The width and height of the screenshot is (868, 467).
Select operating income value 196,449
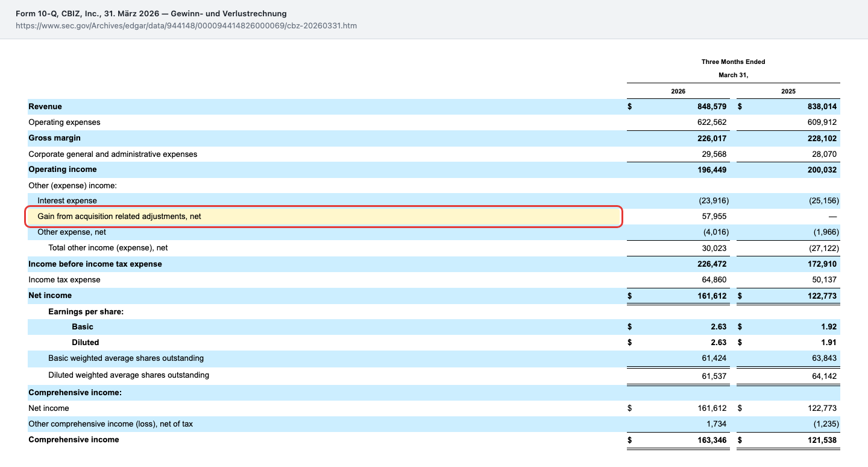pos(711,170)
